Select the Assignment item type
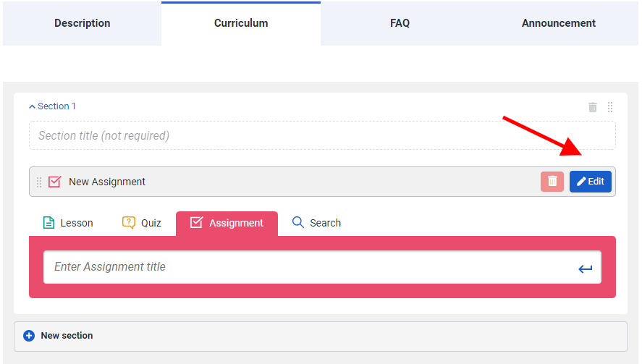 pyautogui.click(x=227, y=223)
